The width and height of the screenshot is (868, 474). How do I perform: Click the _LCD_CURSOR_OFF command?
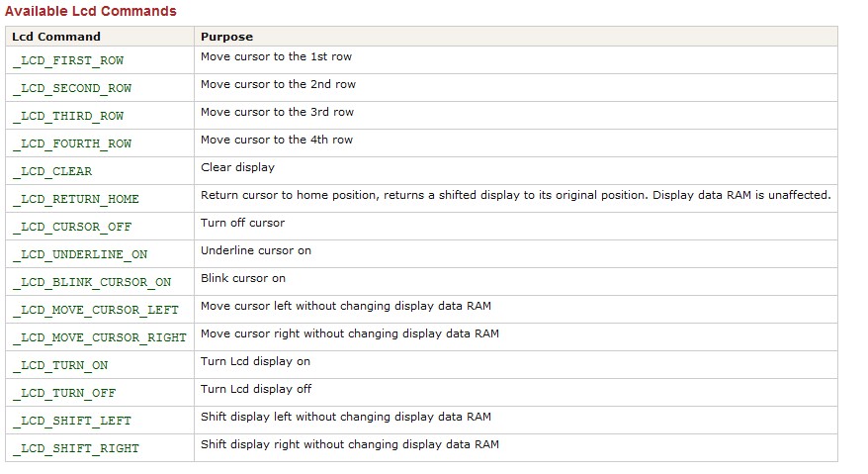coord(72,227)
